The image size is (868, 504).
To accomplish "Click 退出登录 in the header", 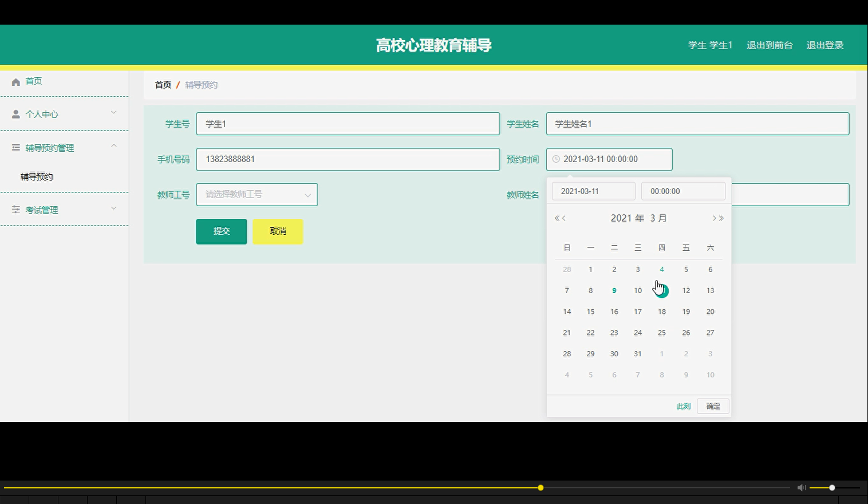I will pos(825,45).
